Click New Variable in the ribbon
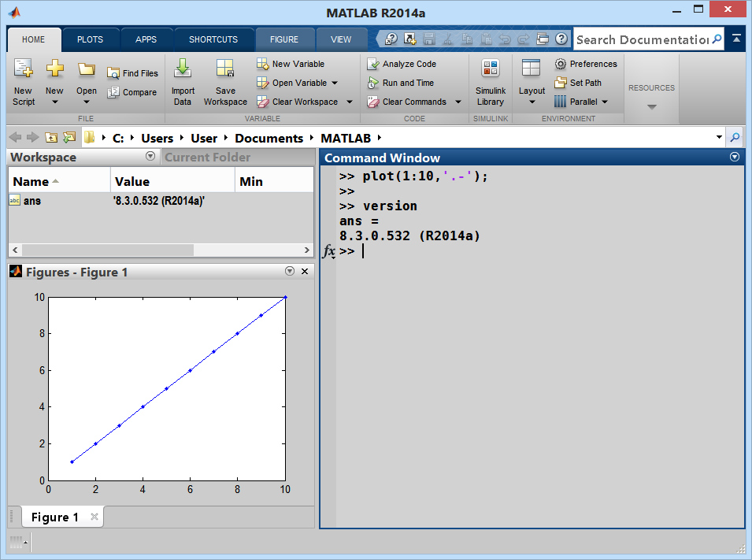This screenshot has height=560, width=752. [x=299, y=64]
